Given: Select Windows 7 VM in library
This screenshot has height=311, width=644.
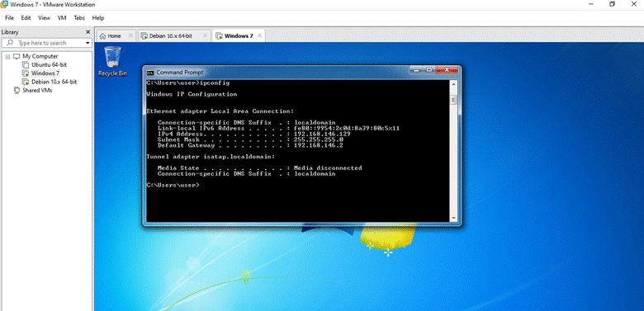Looking at the screenshot, I should click(x=45, y=73).
